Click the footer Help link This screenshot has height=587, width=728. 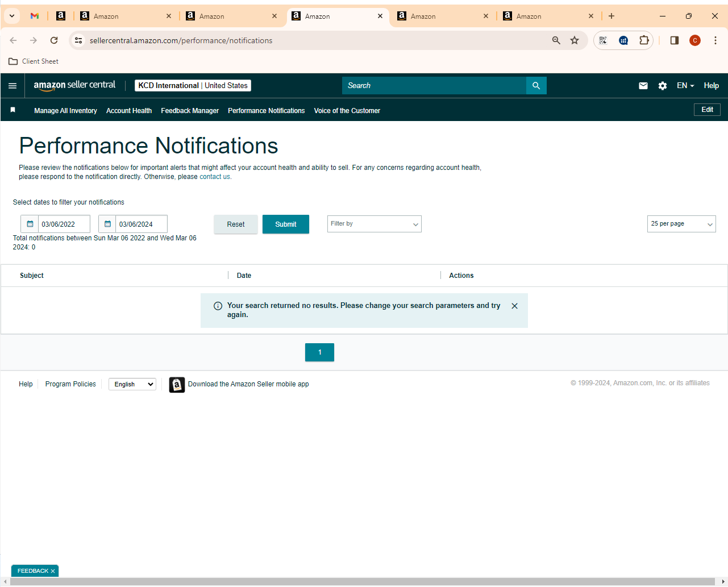[26, 384]
